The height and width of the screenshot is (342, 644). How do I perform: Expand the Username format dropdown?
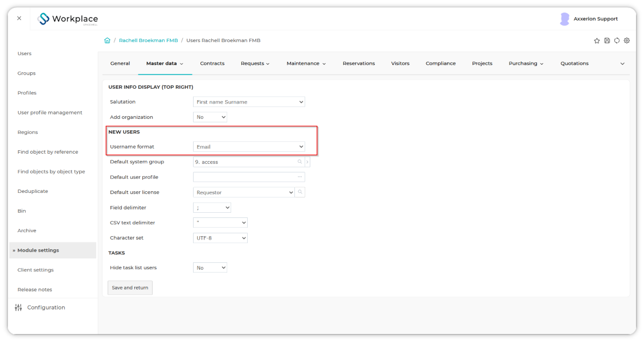[x=249, y=147]
